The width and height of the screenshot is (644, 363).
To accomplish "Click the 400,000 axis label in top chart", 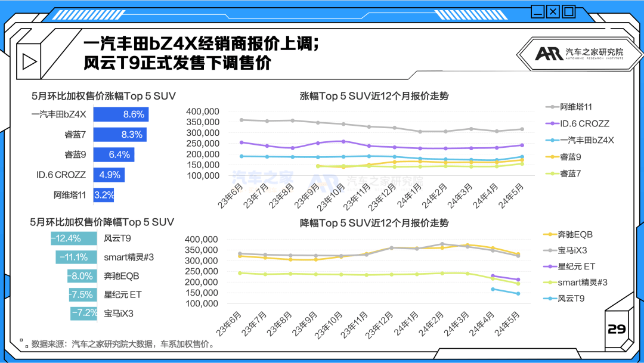I will coord(203,111).
